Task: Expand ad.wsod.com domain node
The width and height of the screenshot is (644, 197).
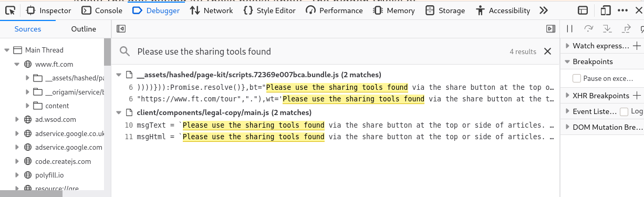Action: (17, 120)
